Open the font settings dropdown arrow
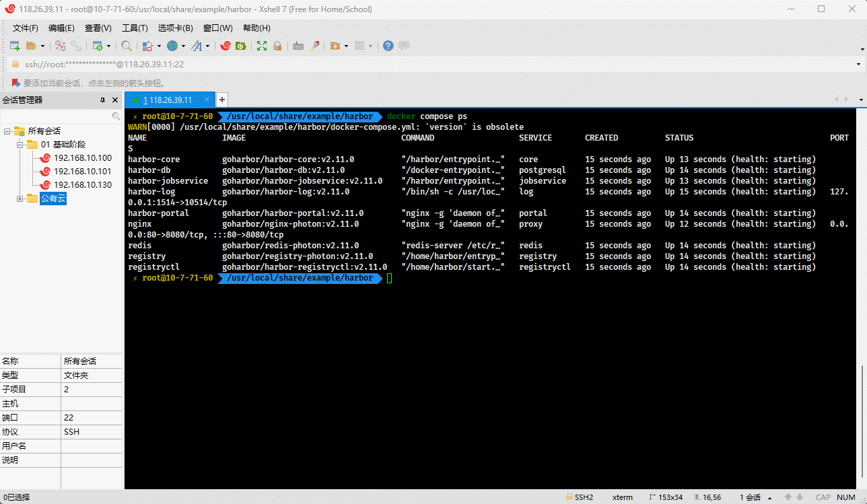This screenshot has height=504, width=867. 207,46
